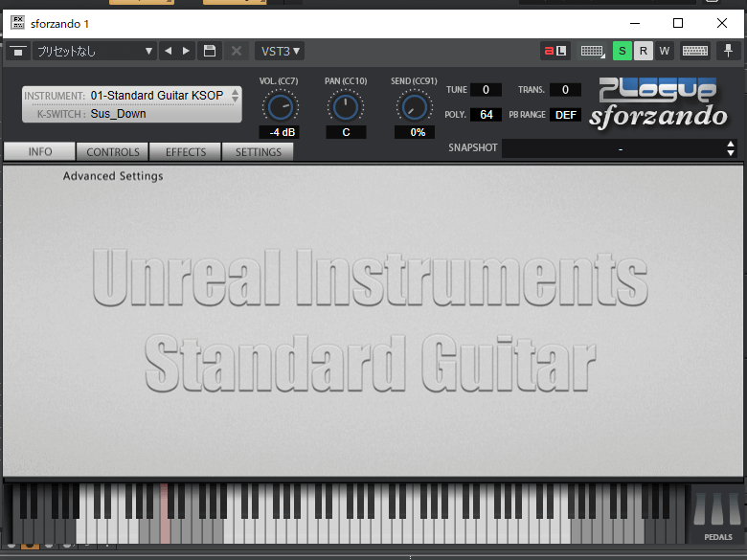Delete preset with X icon

[237, 52]
